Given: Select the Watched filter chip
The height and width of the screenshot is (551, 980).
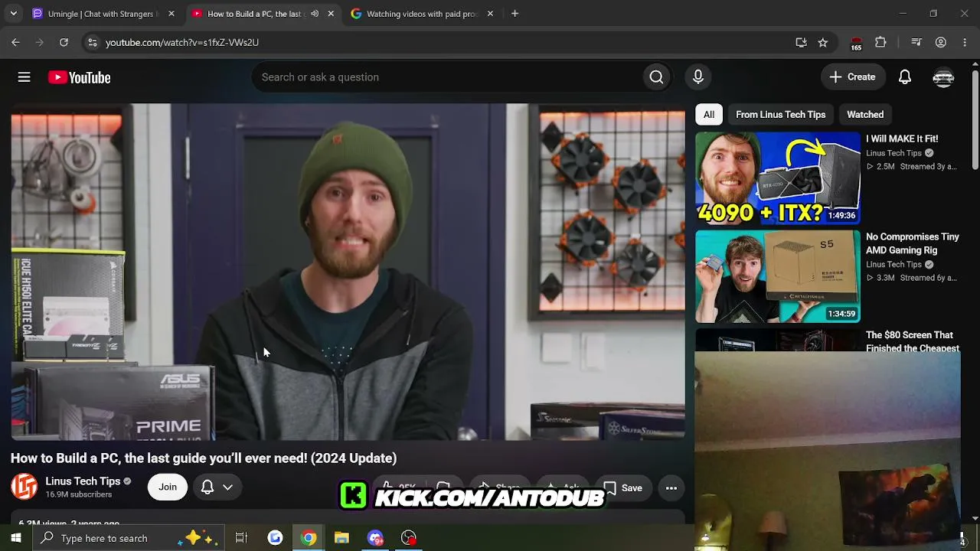Looking at the screenshot, I should point(865,115).
